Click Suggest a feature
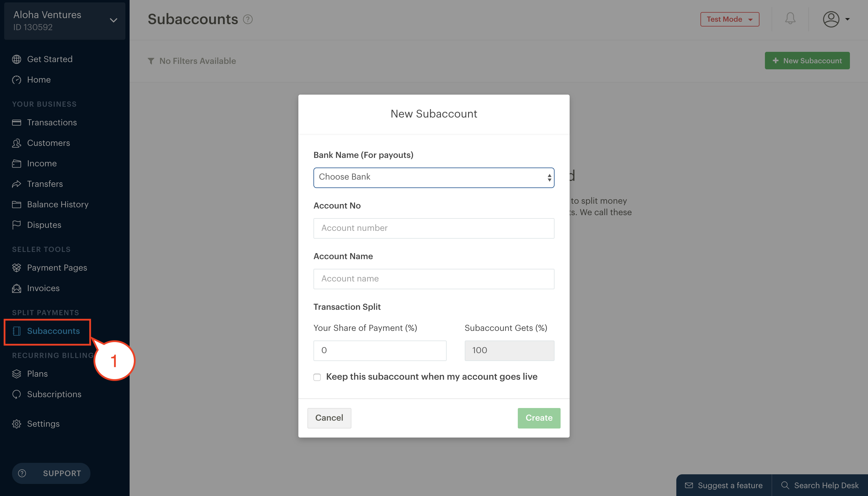 point(724,485)
